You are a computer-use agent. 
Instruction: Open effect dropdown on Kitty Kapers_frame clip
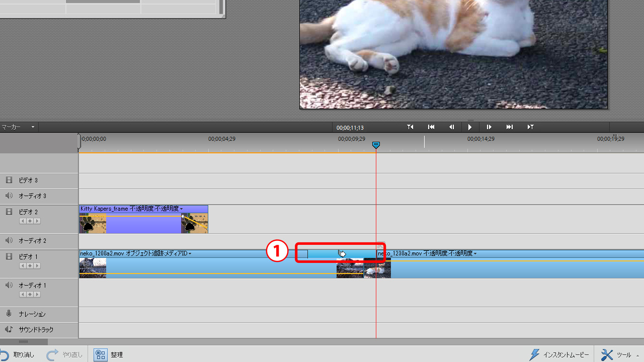[182, 209]
